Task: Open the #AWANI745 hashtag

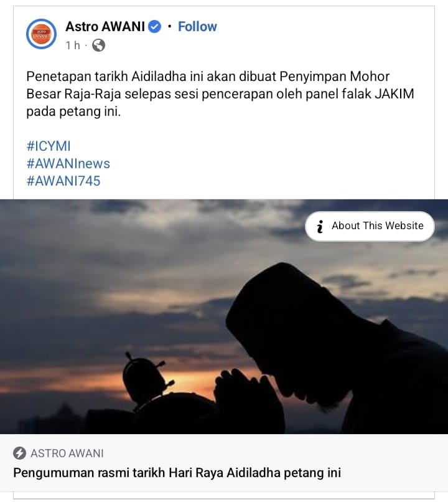Action: 63,181
